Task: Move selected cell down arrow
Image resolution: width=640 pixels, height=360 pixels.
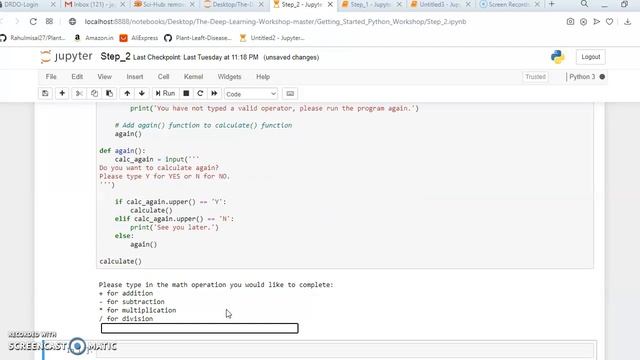Action: [142, 93]
